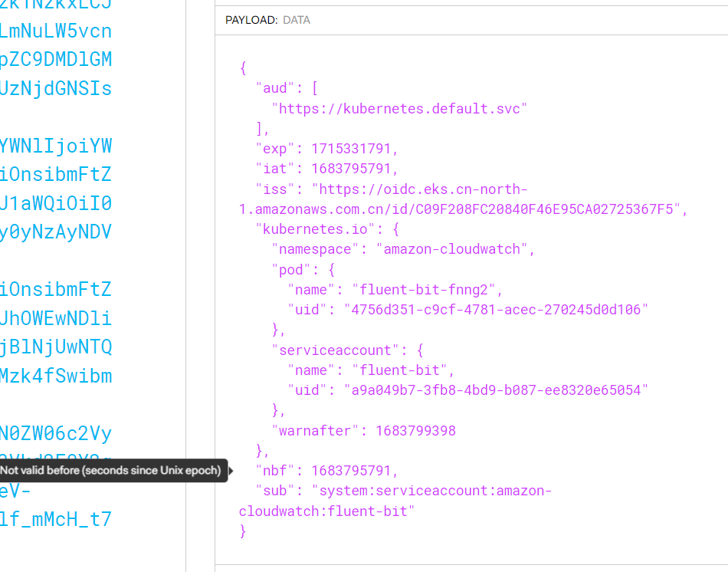The width and height of the screenshot is (728, 572).
Task: Select the "https://kubernetes.default.svc" audience value
Action: click(399, 109)
